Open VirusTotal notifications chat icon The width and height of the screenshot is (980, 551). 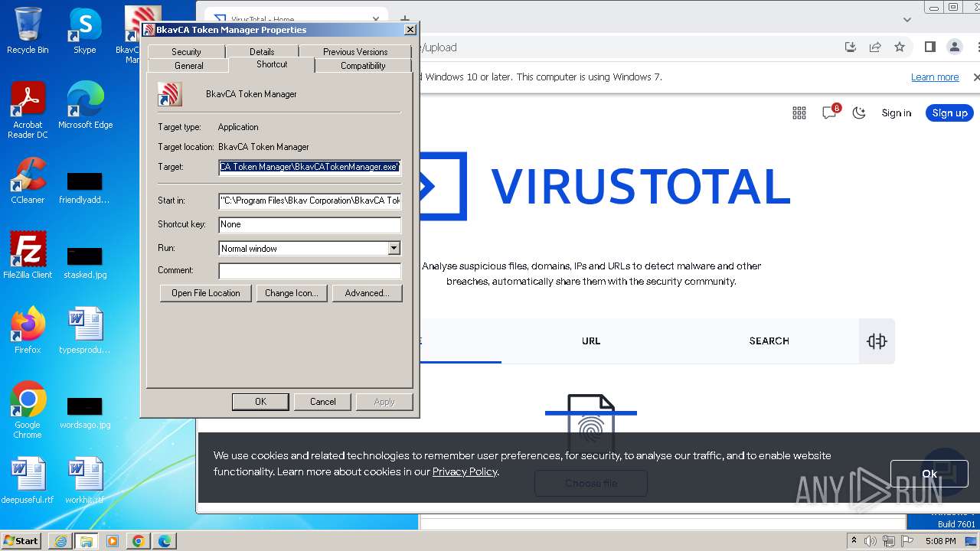(830, 112)
